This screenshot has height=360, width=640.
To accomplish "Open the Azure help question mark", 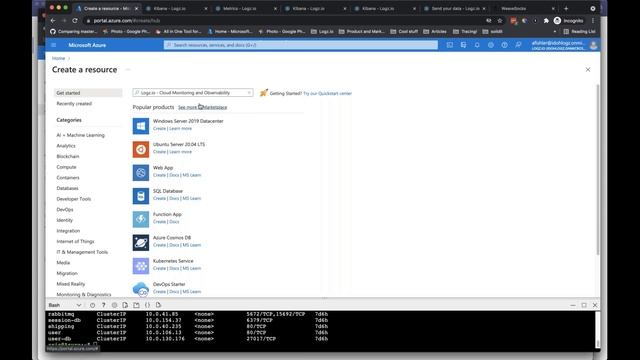I will point(504,45).
